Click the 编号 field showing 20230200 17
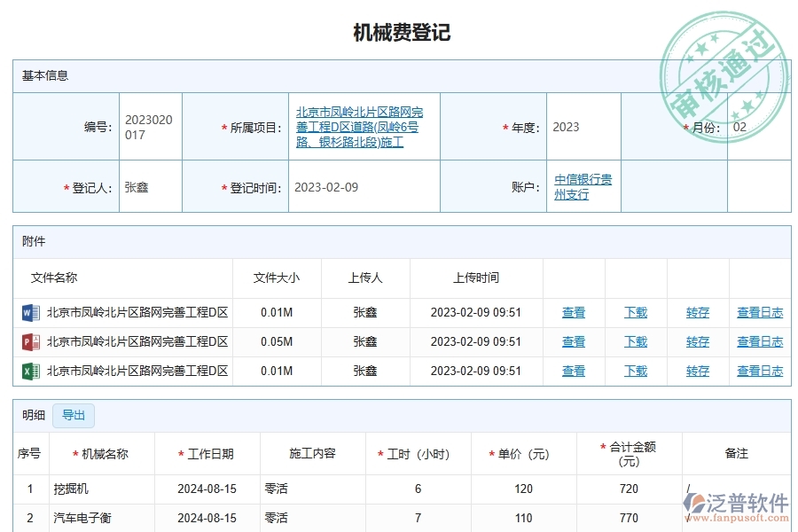Image resolution: width=798 pixels, height=532 pixels. click(x=149, y=126)
